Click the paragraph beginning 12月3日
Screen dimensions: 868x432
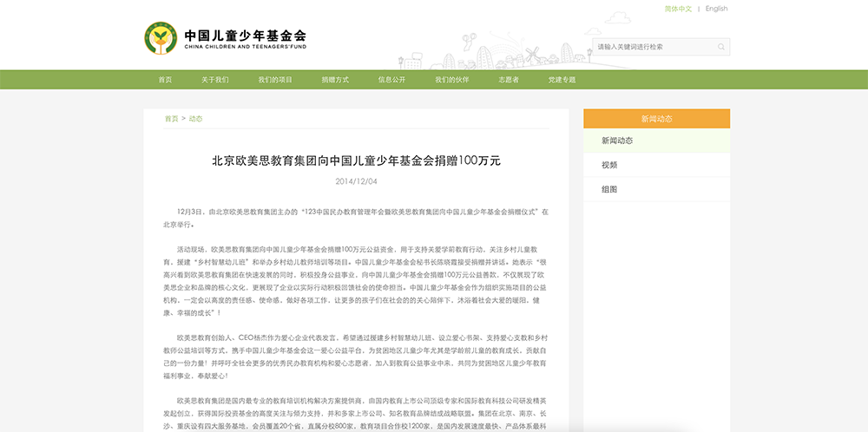pyautogui.click(x=357, y=218)
